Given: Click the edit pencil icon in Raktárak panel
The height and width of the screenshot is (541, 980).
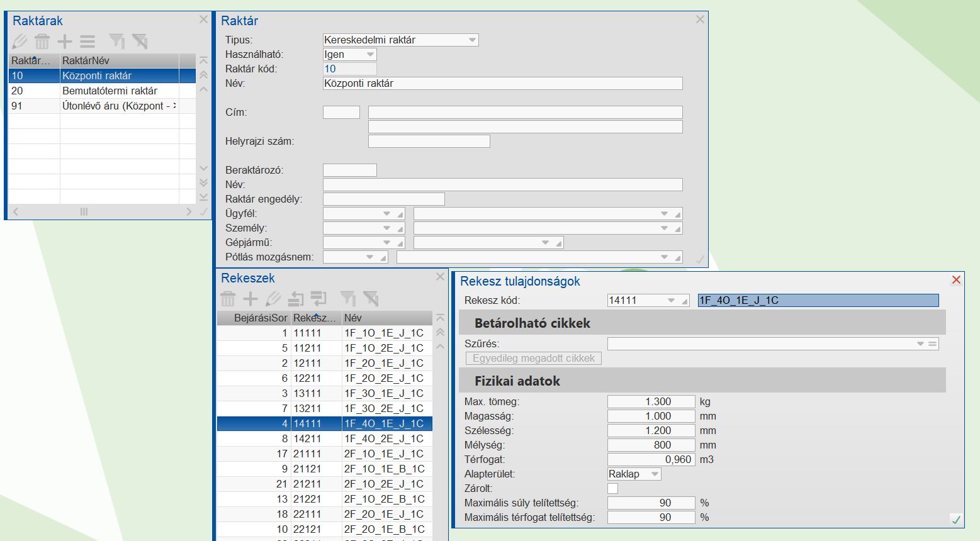Looking at the screenshot, I should (x=20, y=42).
